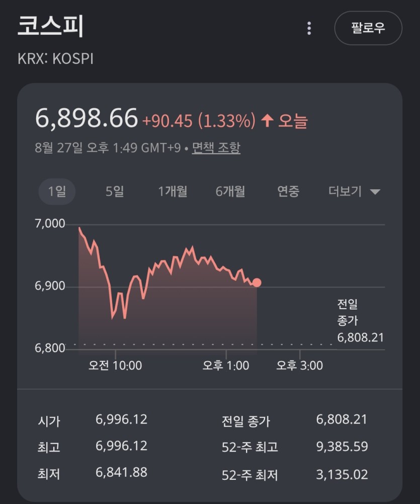Switch to the 5일 chart range

click(115, 191)
